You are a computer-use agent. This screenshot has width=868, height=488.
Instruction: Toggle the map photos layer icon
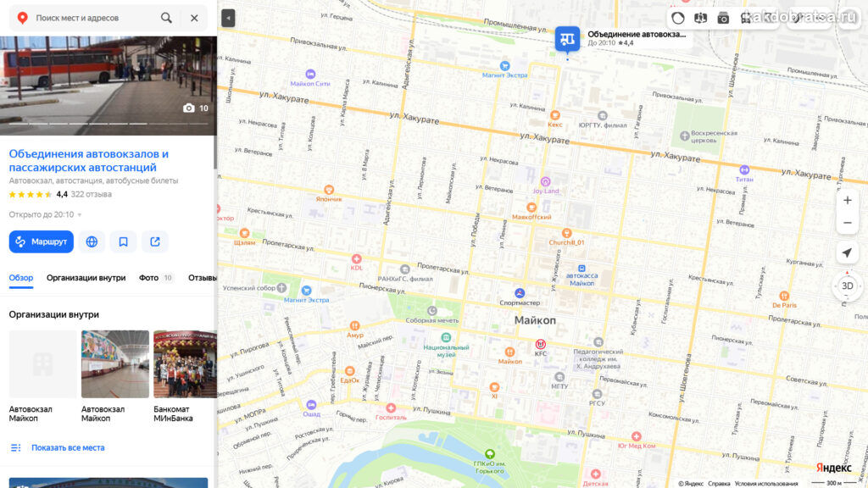tap(723, 18)
